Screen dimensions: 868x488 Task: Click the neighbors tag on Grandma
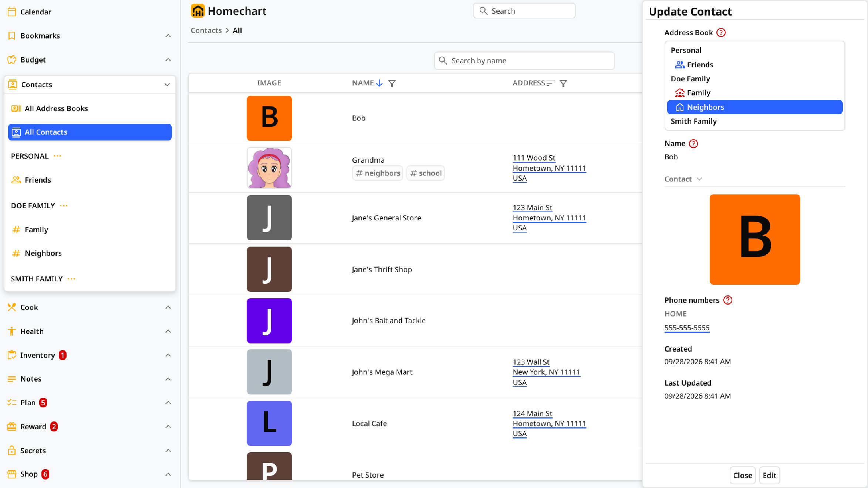(x=378, y=173)
